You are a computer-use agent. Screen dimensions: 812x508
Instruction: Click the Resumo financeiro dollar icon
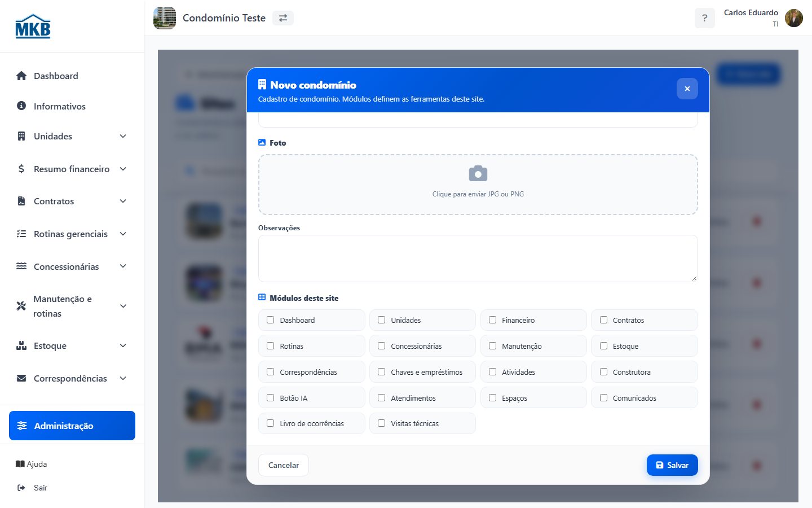tap(21, 169)
